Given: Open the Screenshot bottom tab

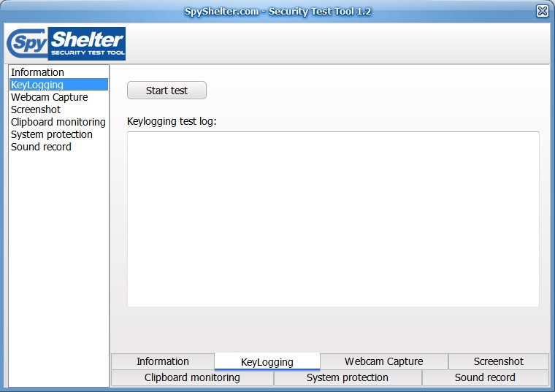Looking at the screenshot, I should coord(498,361).
